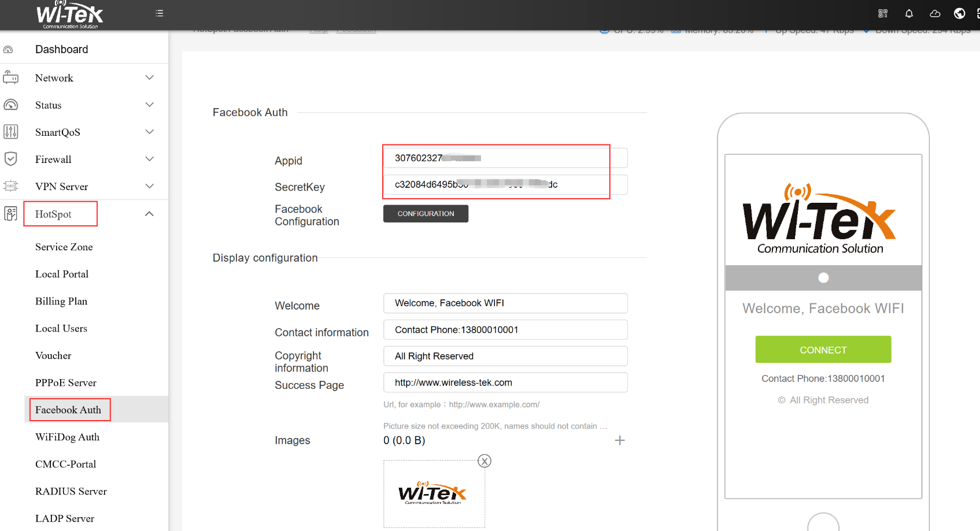Click the 'Display configuration' section heading
This screenshot has width=980, height=531.
tap(265, 258)
